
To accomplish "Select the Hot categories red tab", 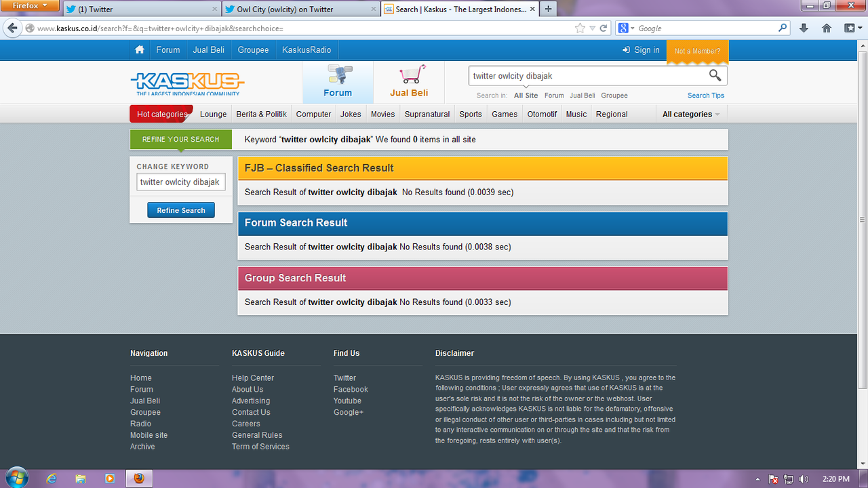I will coord(161,114).
